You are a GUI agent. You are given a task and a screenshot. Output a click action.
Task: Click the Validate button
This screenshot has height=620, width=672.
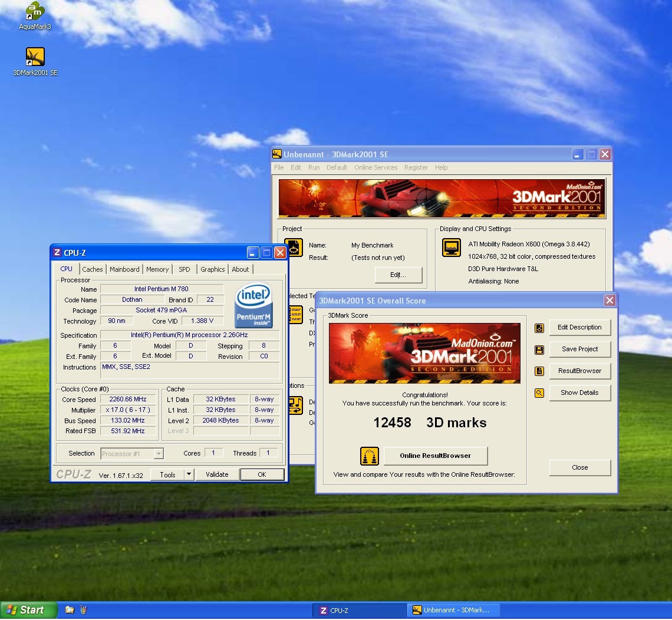point(217,475)
